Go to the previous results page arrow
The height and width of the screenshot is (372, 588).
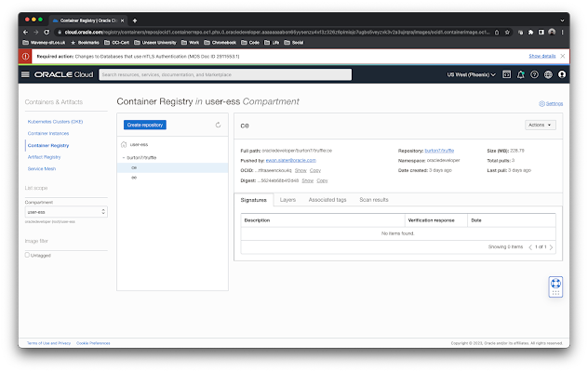(530, 247)
